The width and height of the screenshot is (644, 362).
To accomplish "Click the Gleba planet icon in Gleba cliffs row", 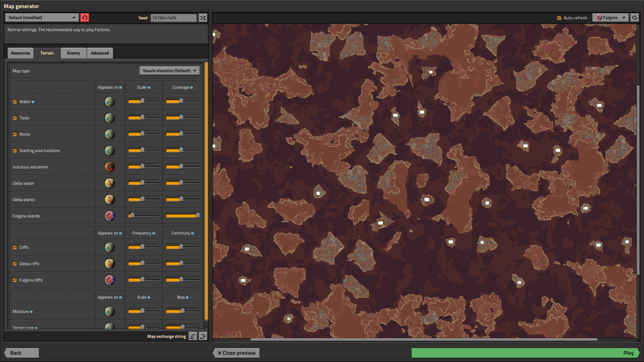I will click(x=109, y=264).
